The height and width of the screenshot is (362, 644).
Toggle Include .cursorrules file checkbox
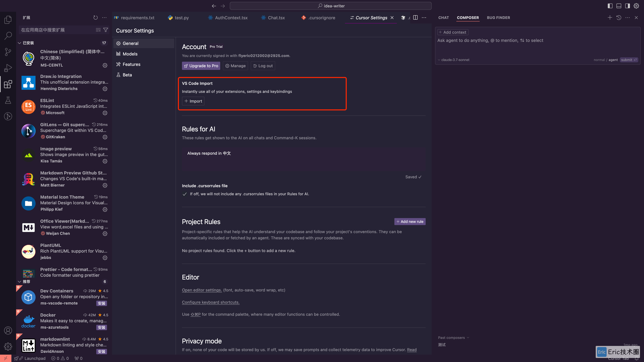click(x=185, y=194)
